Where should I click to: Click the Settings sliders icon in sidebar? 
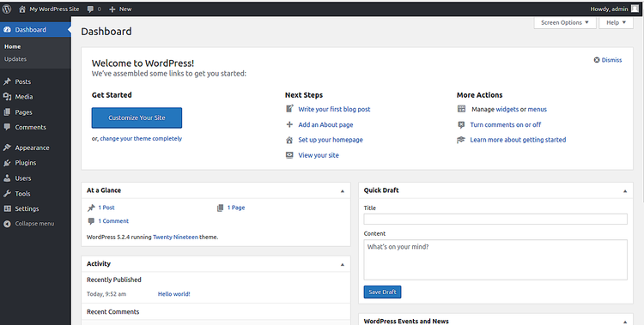pos(7,208)
